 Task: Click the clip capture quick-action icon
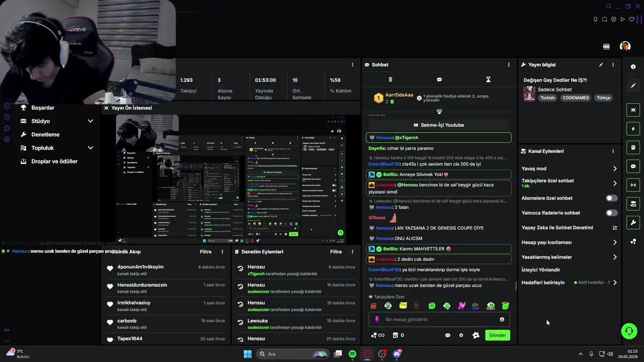633,110
